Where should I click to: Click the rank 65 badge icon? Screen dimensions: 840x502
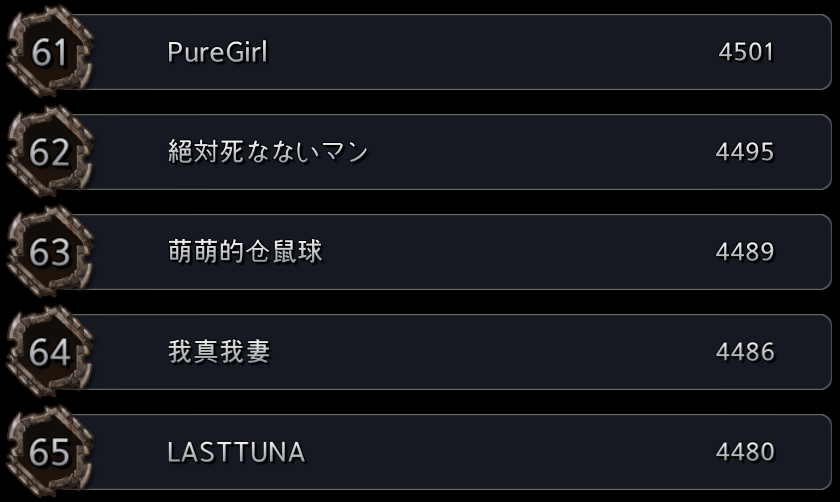click(50, 452)
